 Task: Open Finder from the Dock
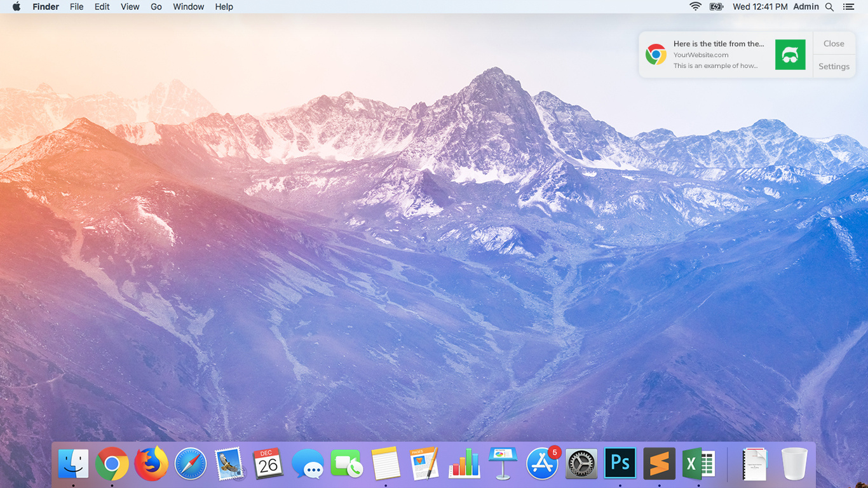(x=74, y=464)
